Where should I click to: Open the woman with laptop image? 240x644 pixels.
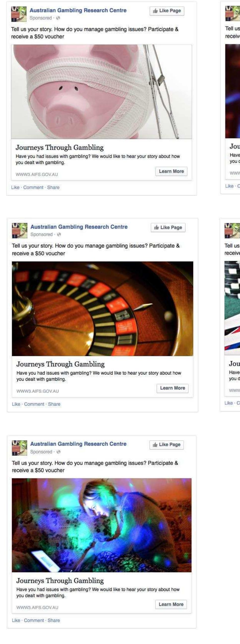102,525
